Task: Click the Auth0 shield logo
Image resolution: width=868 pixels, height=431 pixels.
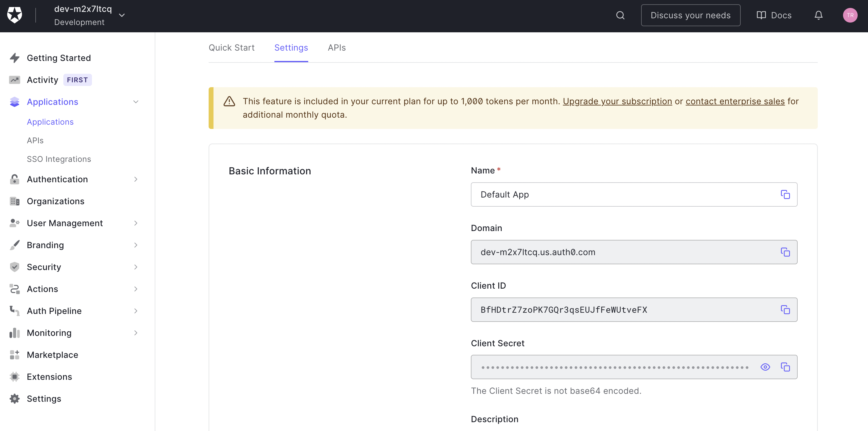Action: pyautogui.click(x=15, y=15)
